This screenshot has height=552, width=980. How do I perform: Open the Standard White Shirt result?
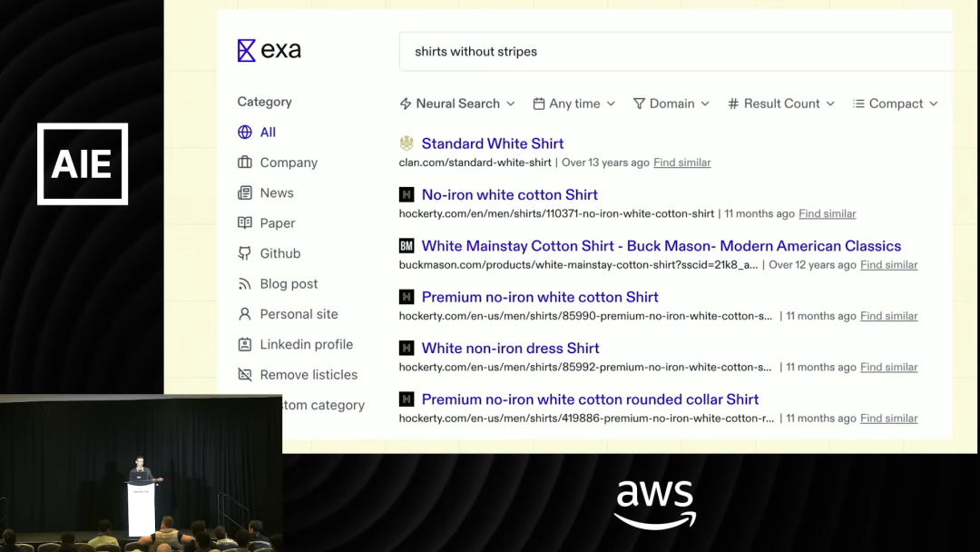[493, 143]
